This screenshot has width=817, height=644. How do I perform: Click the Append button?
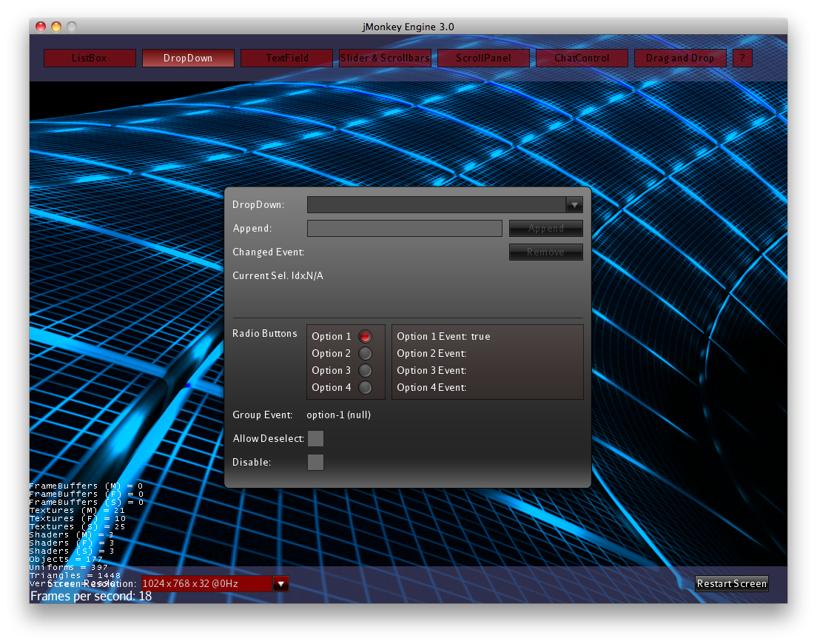(545, 228)
